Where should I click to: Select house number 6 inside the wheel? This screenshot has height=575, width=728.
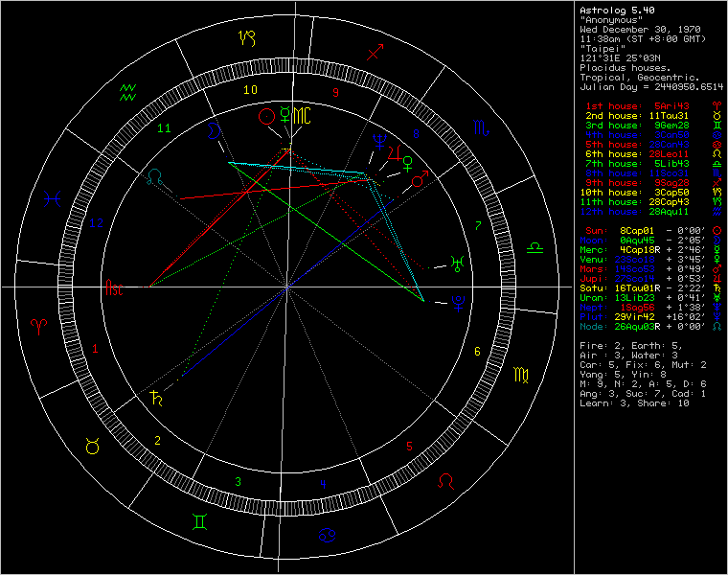pyautogui.click(x=477, y=352)
